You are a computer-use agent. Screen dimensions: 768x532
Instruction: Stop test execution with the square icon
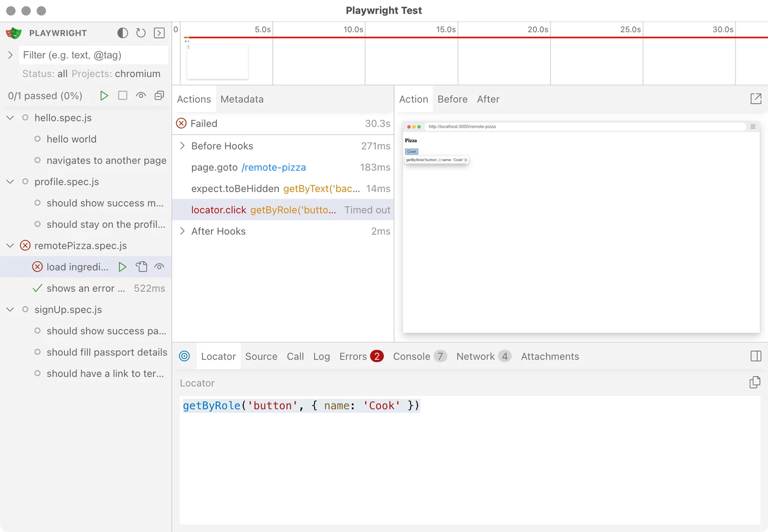pyautogui.click(x=122, y=96)
